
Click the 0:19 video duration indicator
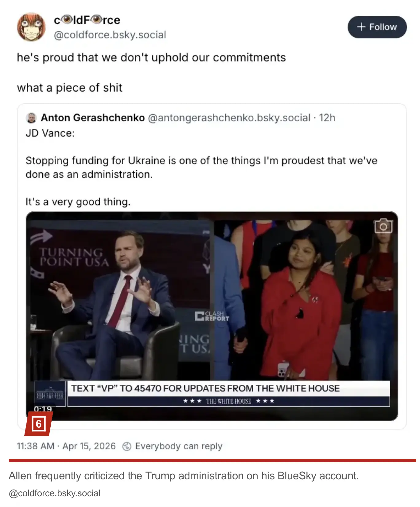43,409
